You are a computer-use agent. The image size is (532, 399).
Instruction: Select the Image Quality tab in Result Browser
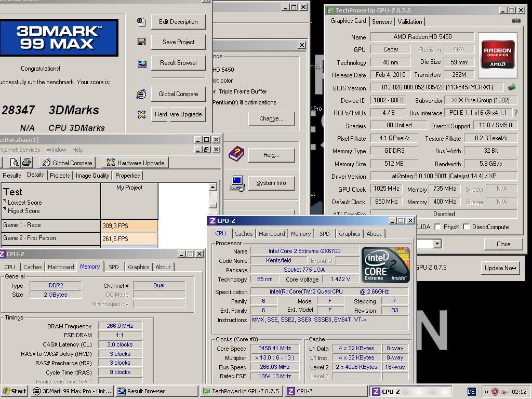point(92,176)
